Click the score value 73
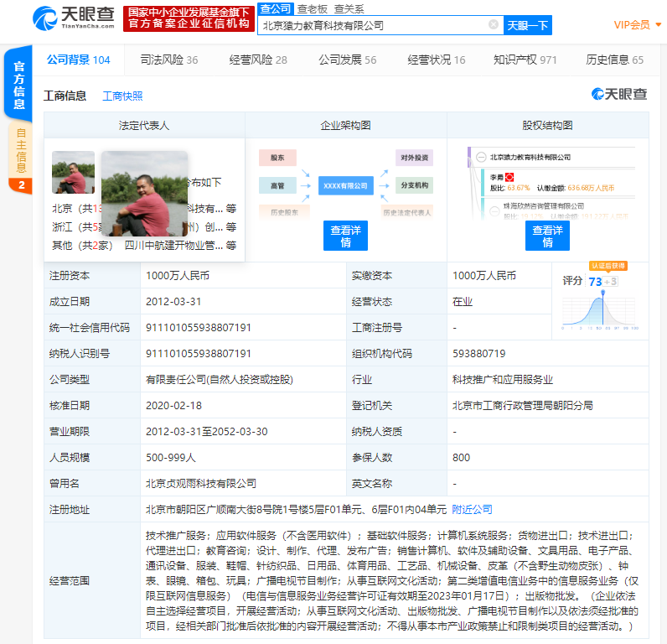 coord(595,282)
